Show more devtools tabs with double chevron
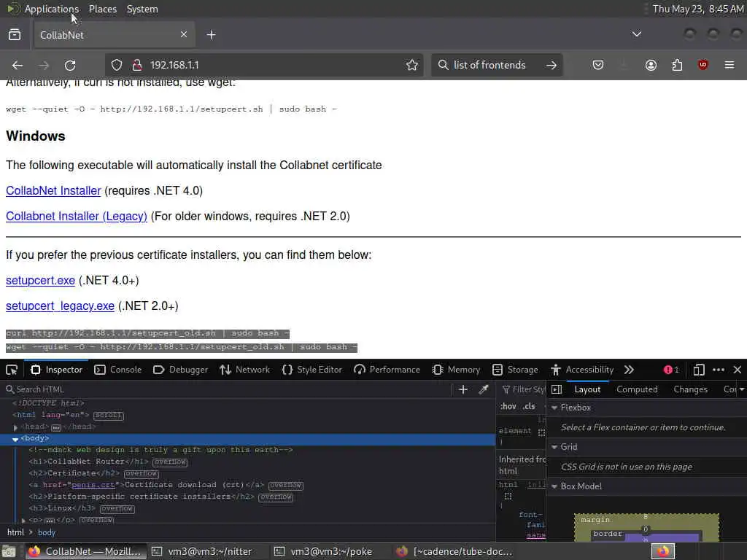Viewport: 747px width, 560px height. tap(629, 370)
